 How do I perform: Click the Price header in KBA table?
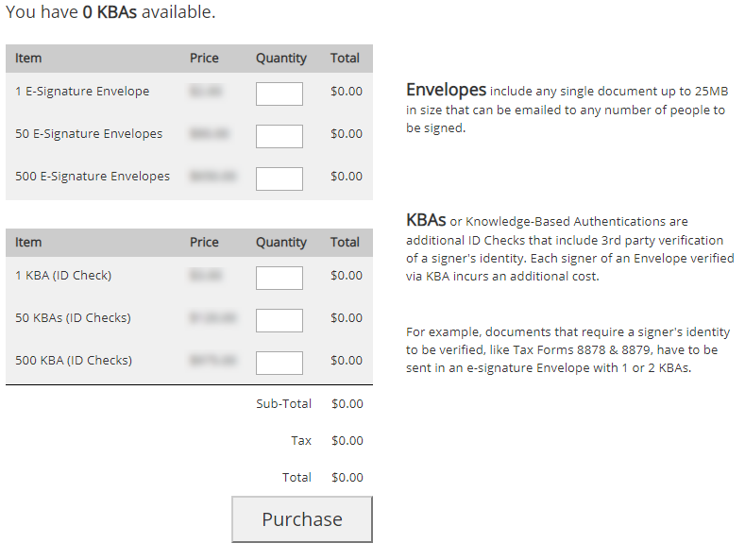click(x=204, y=243)
